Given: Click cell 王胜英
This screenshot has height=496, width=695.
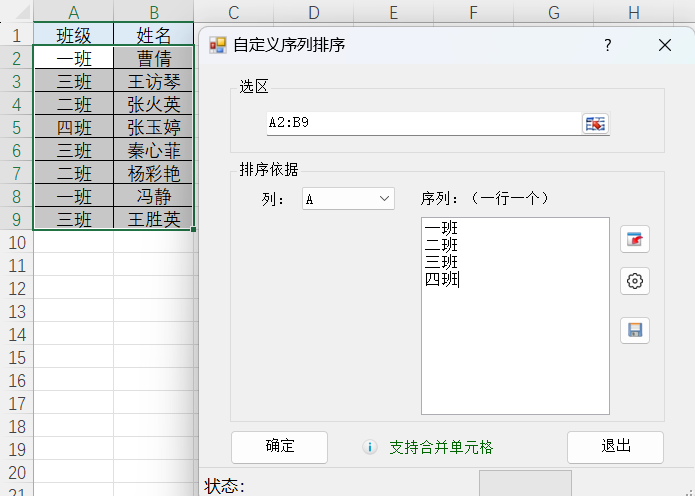Looking at the screenshot, I should click(154, 219).
